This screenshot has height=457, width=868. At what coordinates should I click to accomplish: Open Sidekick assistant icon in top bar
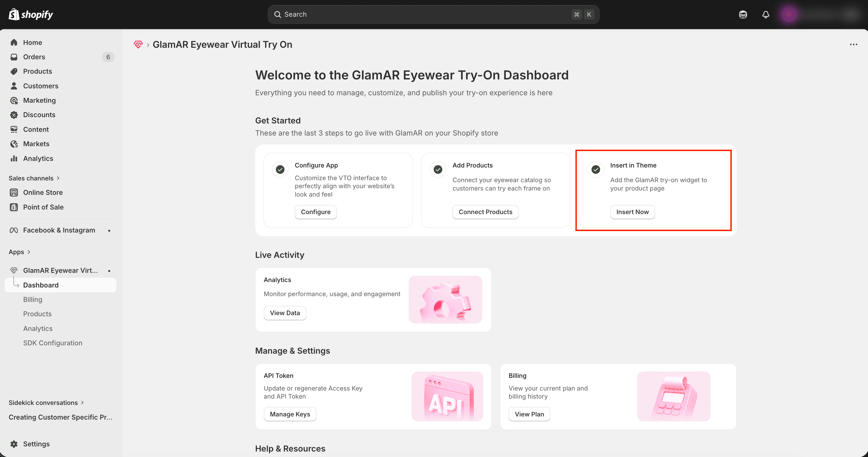point(743,14)
